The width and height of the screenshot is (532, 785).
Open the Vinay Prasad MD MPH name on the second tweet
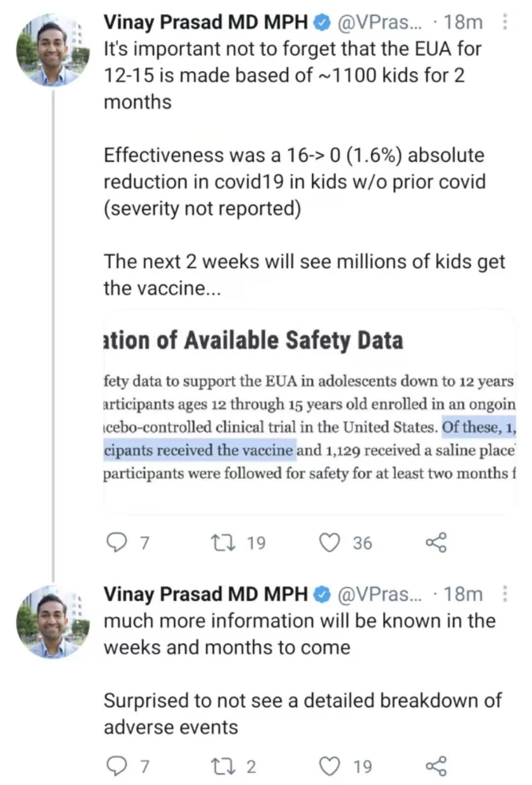(205, 594)
